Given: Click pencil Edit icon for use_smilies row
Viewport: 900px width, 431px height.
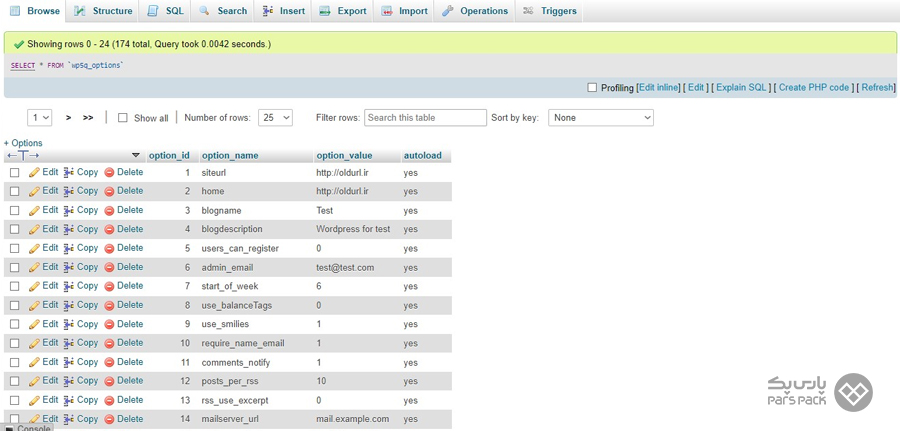Looking at the screenshot, I should [34, 324].
